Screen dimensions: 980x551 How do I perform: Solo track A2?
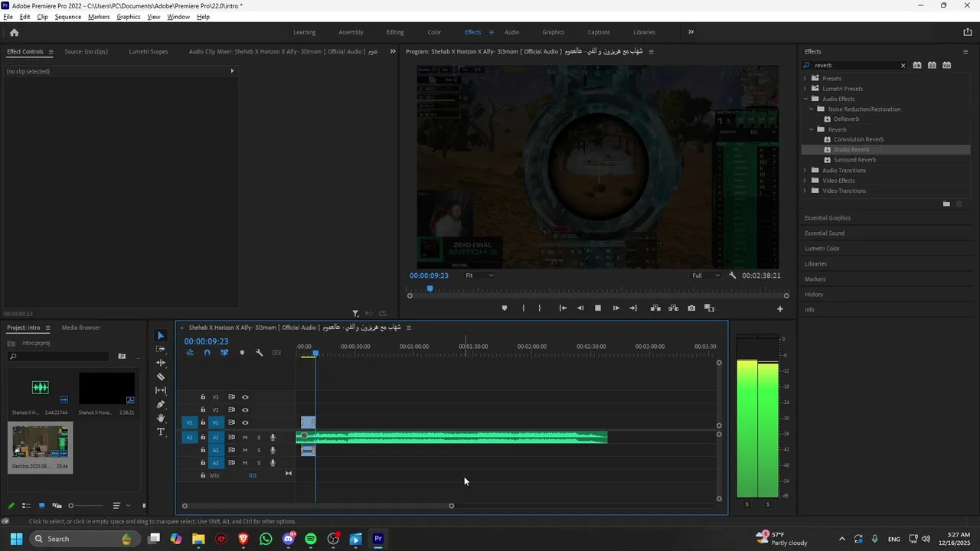(x=259, y=450)
